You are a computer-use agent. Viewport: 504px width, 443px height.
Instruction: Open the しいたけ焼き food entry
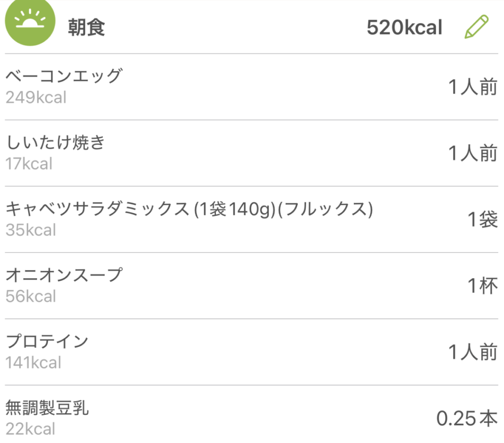(x=55, y=143)
